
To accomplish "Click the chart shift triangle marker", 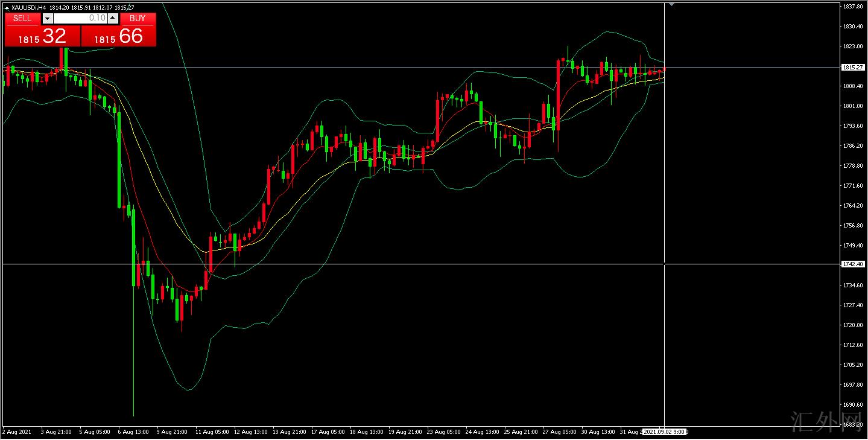I will pyautogui.click(x=672, y=4).
